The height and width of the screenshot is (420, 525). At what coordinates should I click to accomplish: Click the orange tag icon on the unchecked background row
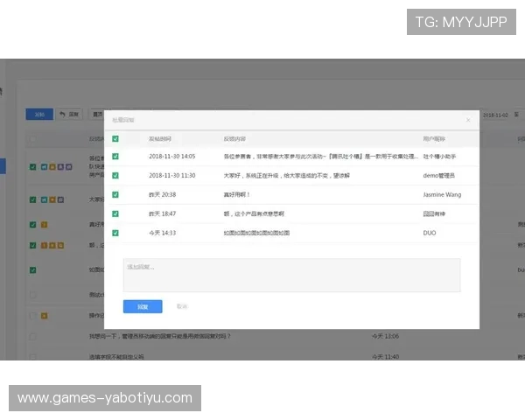[x=45, y=316]
